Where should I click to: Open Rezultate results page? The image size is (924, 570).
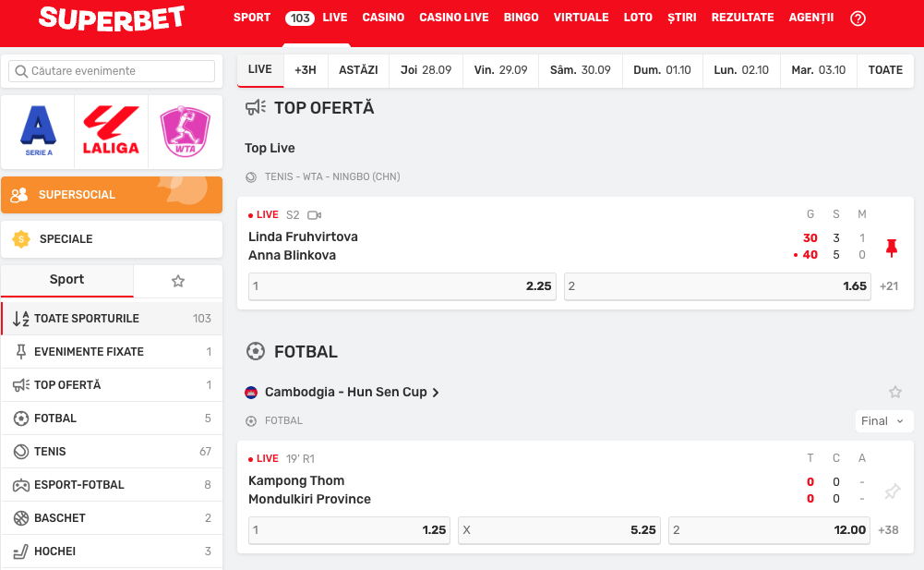click(x=742, y=18)
